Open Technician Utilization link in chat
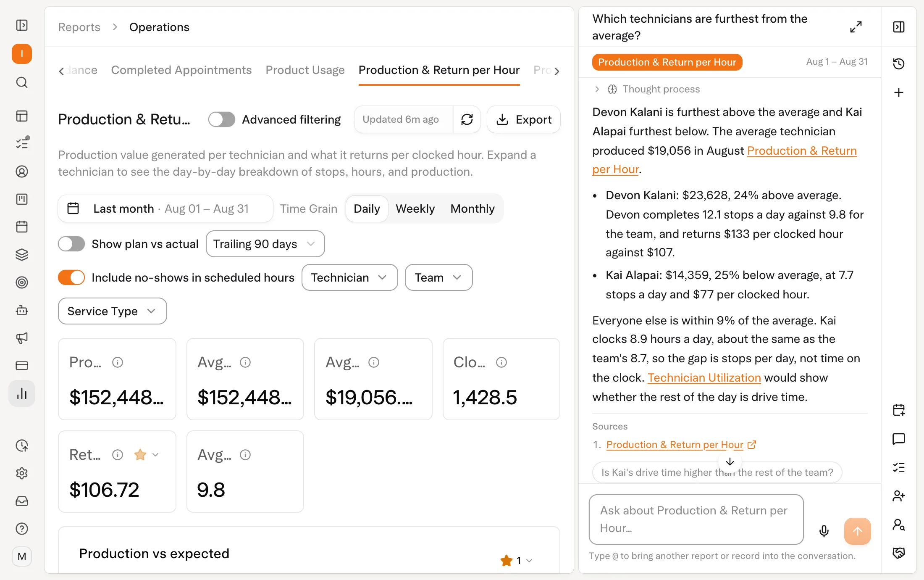924x580 pixels. 704,378
